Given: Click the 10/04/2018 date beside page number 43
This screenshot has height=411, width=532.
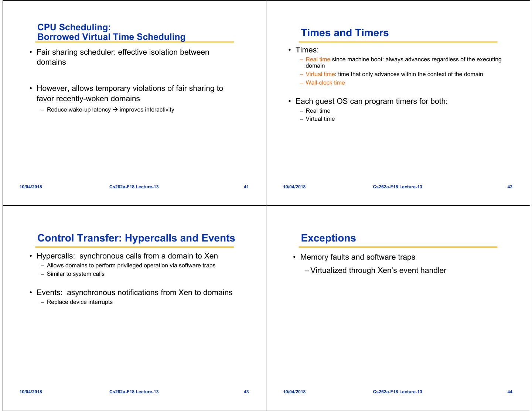Looking at the screenshot, I should pyautogui.click(x=31, y=392).
